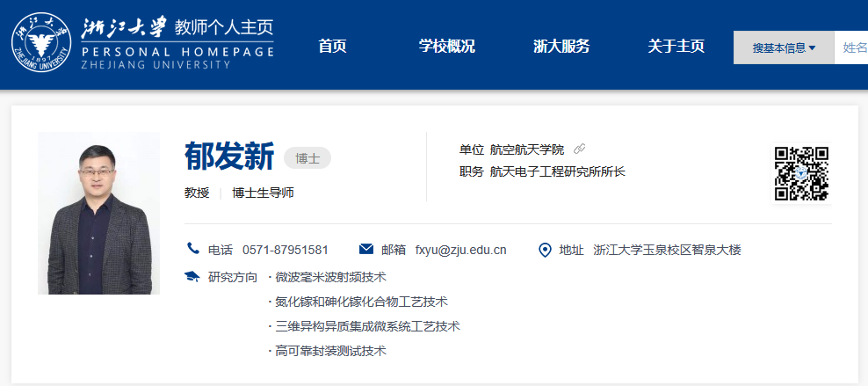Viewport: 868px width, 386px height.
Task: Click the professor's portrait photo
Action: click(98, 213)
